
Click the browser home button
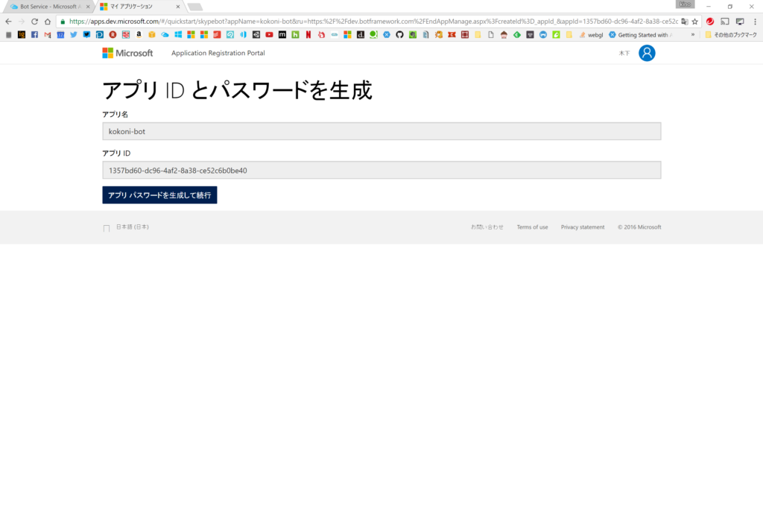pos(48,22)
